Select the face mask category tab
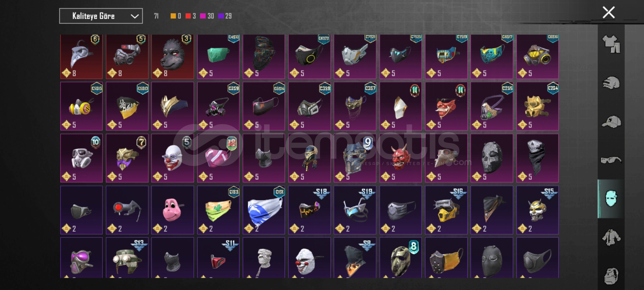 coord(611,199)
